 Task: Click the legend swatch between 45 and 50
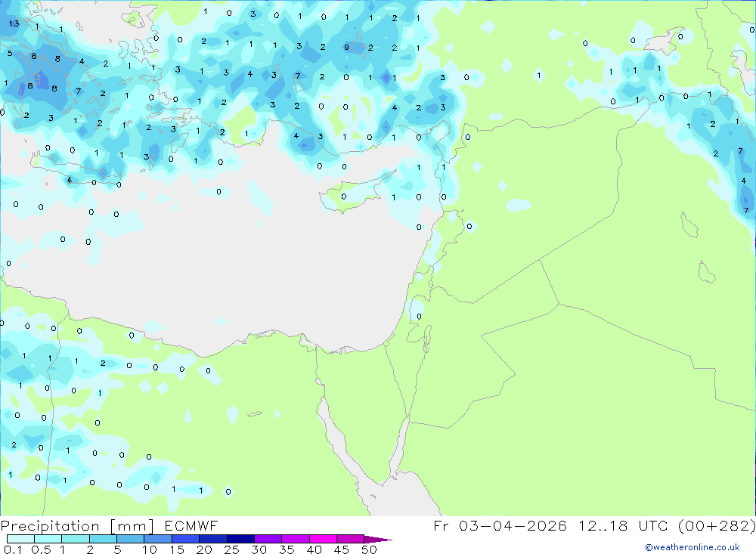click(350, 539)
